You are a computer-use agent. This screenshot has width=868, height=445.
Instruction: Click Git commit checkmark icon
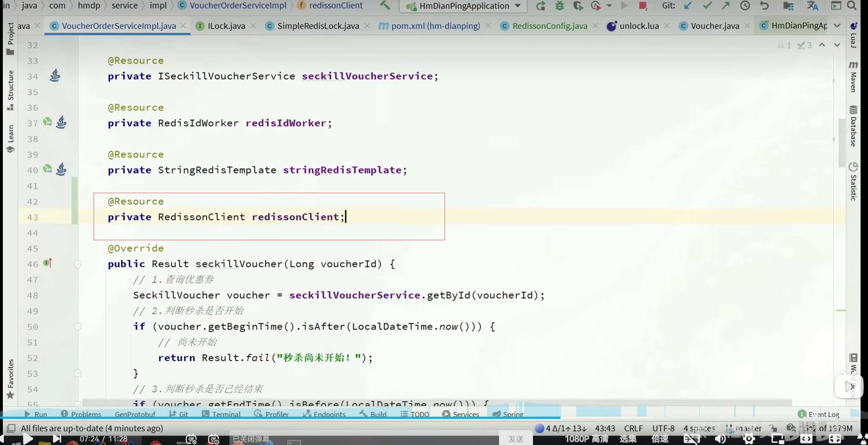coord(707,6)
